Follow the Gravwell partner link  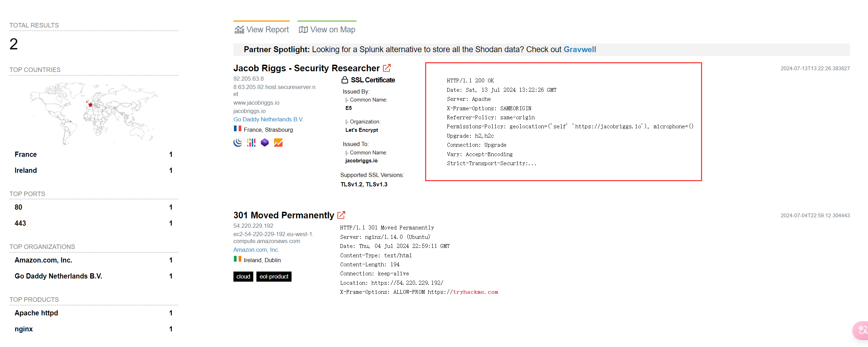[580, 49]
